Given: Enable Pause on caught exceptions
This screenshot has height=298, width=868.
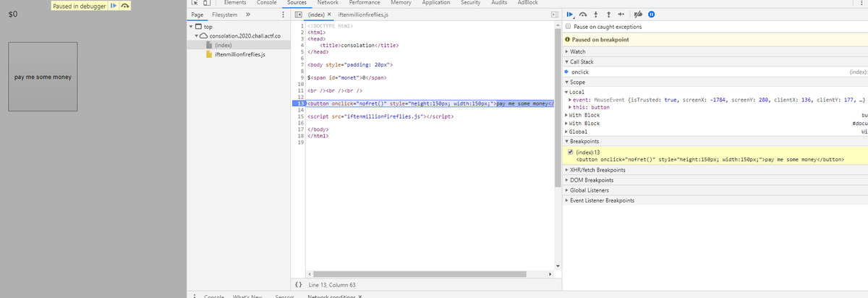Looking at the screenshot, I should [x=569, y=27].
